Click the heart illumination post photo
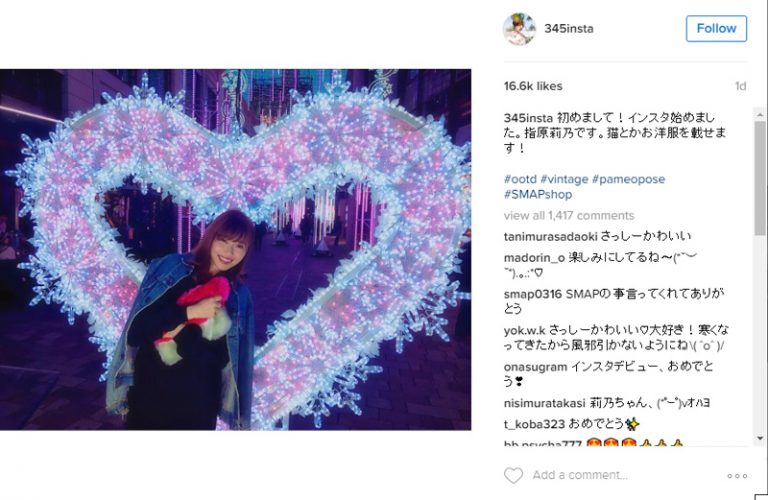Screen dimensions: 768x500 click(236, 250)
